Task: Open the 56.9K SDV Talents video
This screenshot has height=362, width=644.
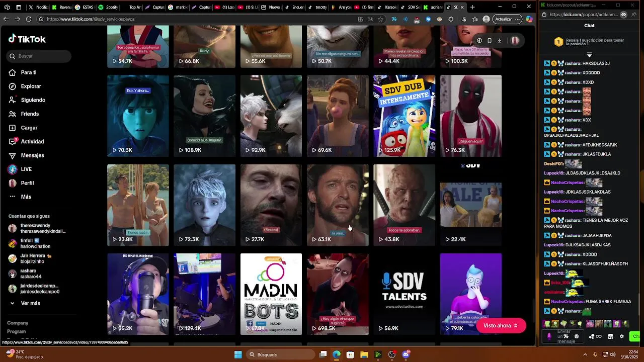Action: [404, 294]
